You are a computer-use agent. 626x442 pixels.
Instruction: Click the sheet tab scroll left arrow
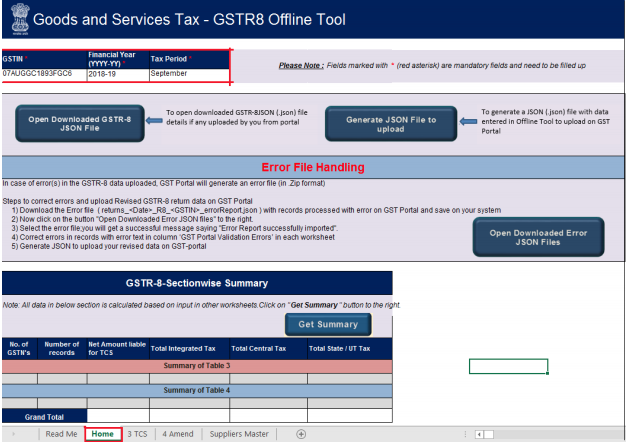tap(13, 434)
